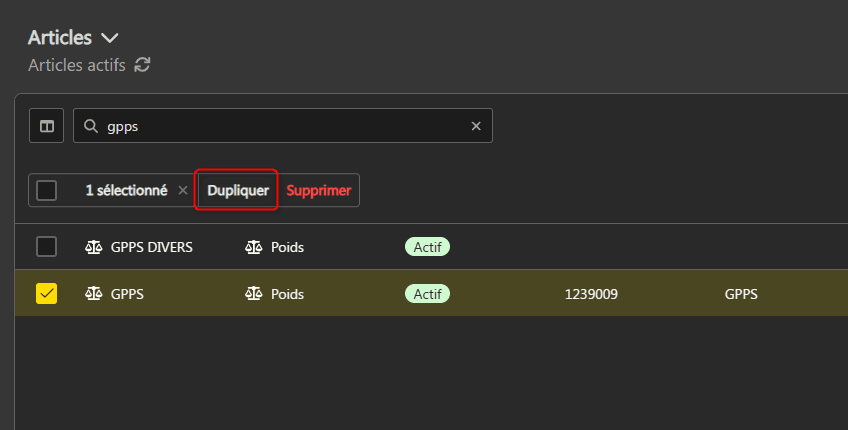Image resolution: width=848 pixels, height=430 pixels.
Task: Uncheck the selected GPPS row checkbox
Action: pos(46,293)
